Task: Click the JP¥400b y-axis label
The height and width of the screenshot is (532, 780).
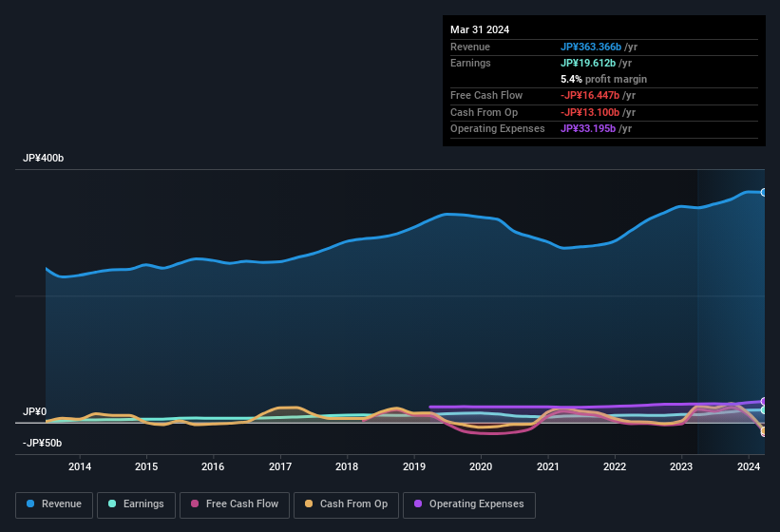Action: point(44,158)
